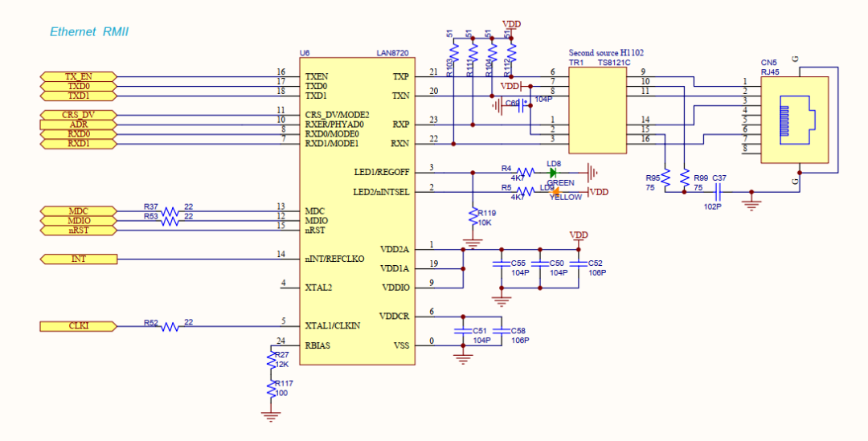The width and height of the screenshot is (868, 441).
Task: Select the C52 capacitor symbol
Action: point(579,265)
